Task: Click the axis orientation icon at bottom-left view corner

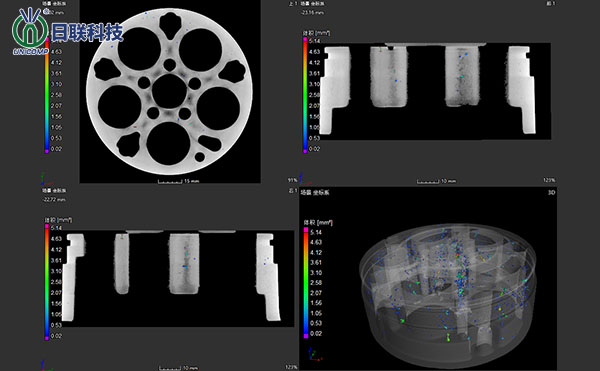Action: point(45,366)
